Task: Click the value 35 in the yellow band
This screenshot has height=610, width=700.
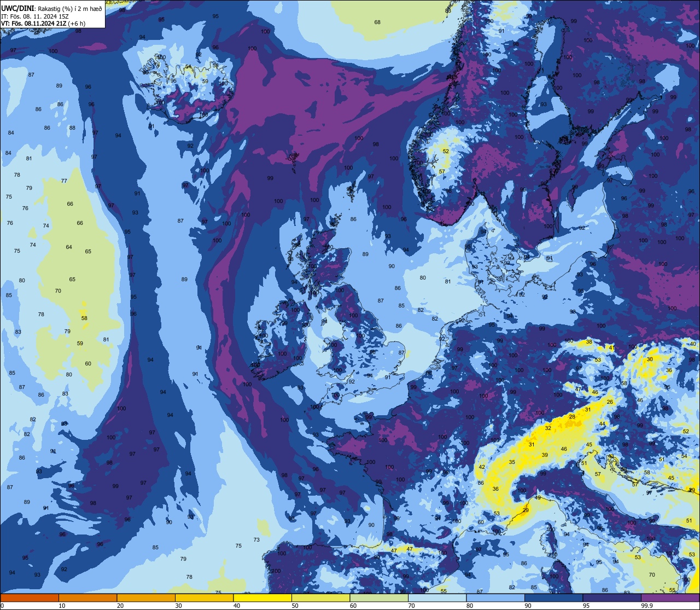Action: click(512, 462)
